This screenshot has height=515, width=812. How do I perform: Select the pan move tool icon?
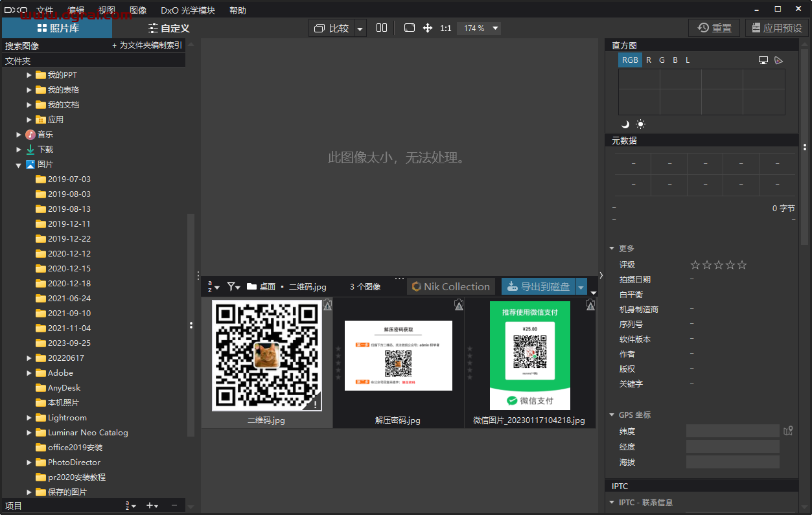tap(428, 28)
